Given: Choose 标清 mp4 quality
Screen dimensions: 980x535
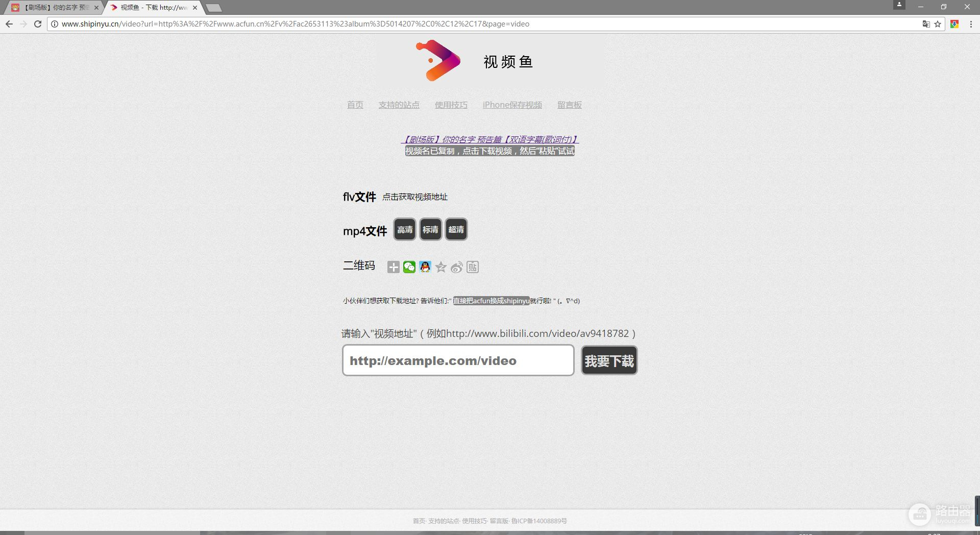Looking at the screenshot, I should [430, 230].
